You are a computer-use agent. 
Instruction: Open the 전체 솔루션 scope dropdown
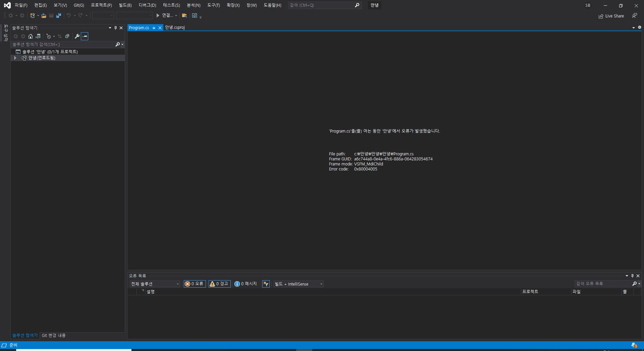(155, 284)
